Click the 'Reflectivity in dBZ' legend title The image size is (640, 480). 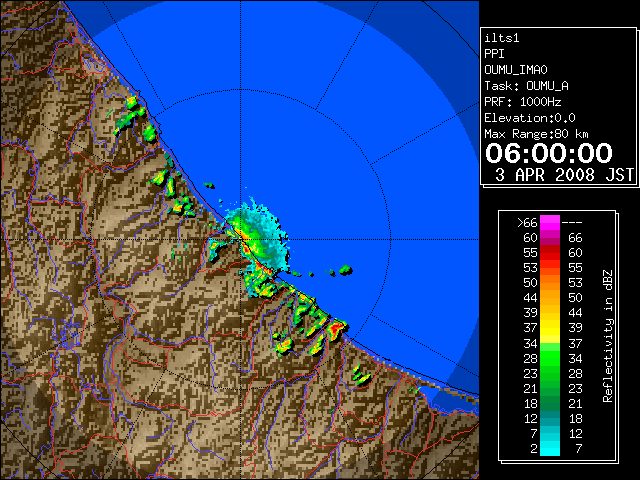coord(607,336)
